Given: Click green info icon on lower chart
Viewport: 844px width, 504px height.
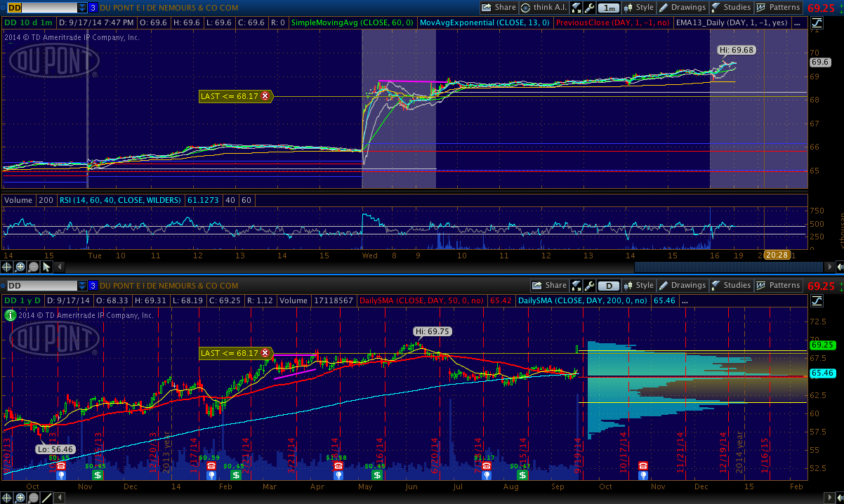Looking at the screenshot, I should point(10,316).
